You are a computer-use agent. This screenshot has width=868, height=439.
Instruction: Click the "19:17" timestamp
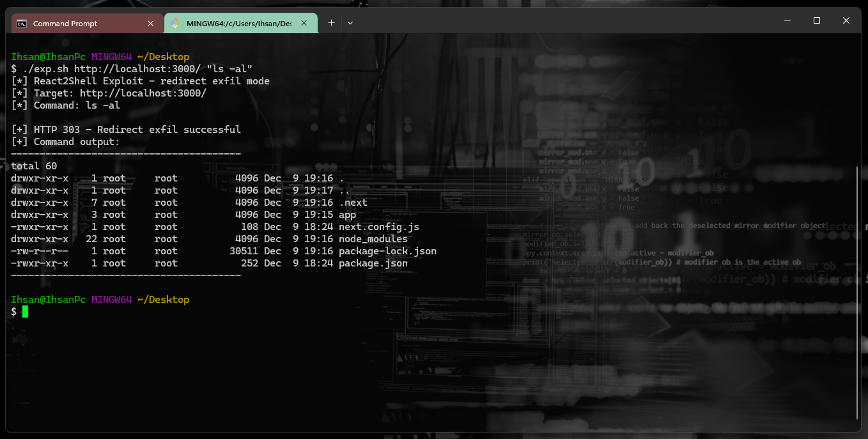tap(318, 190)
